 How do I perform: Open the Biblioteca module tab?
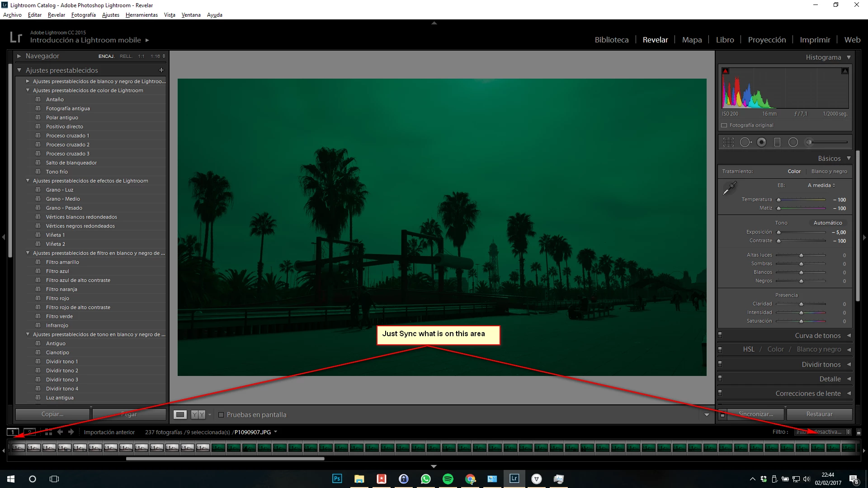click(x=611, y=40)
